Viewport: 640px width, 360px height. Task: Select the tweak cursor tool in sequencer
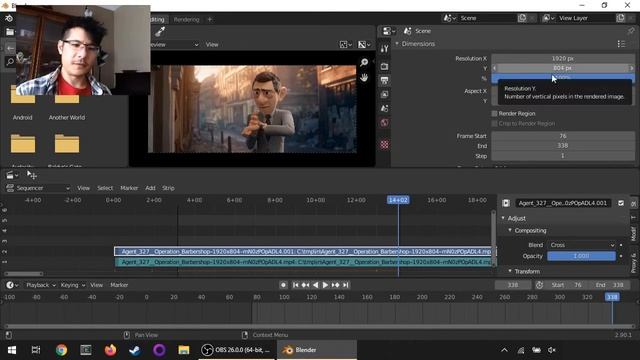pyautogui.click(x=32, y=175)
